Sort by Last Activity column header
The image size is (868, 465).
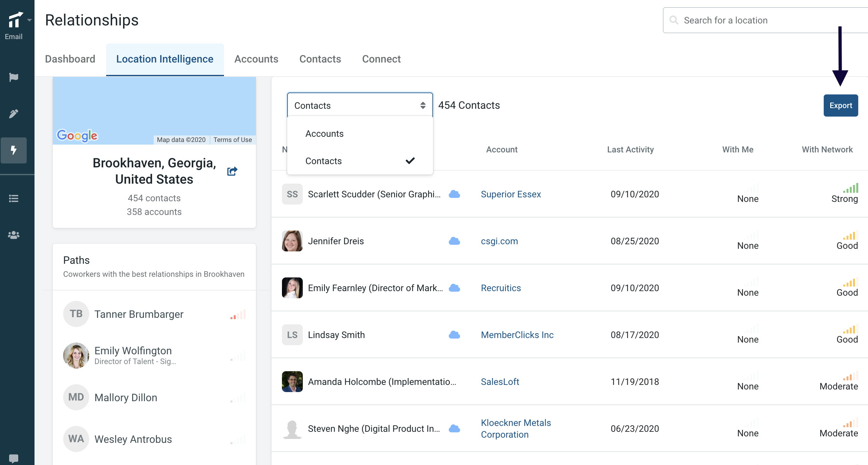point(630,149)
